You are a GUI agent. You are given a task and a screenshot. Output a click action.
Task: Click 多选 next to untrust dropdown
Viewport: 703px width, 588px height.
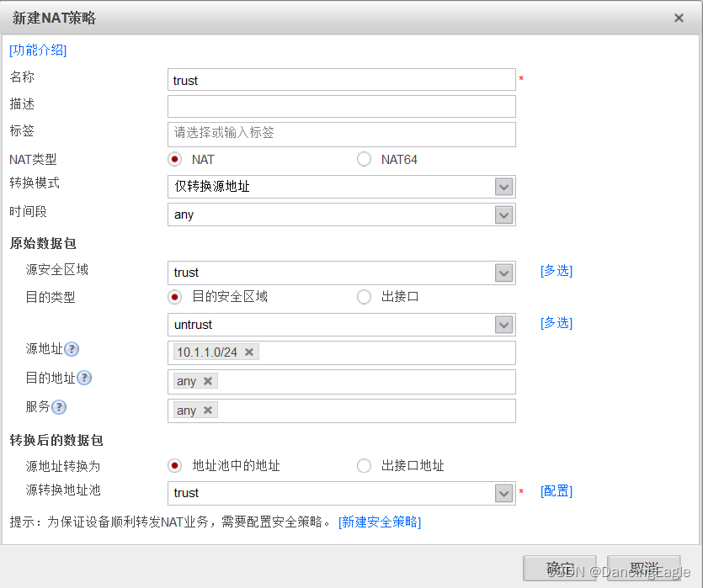click(557, 322)
